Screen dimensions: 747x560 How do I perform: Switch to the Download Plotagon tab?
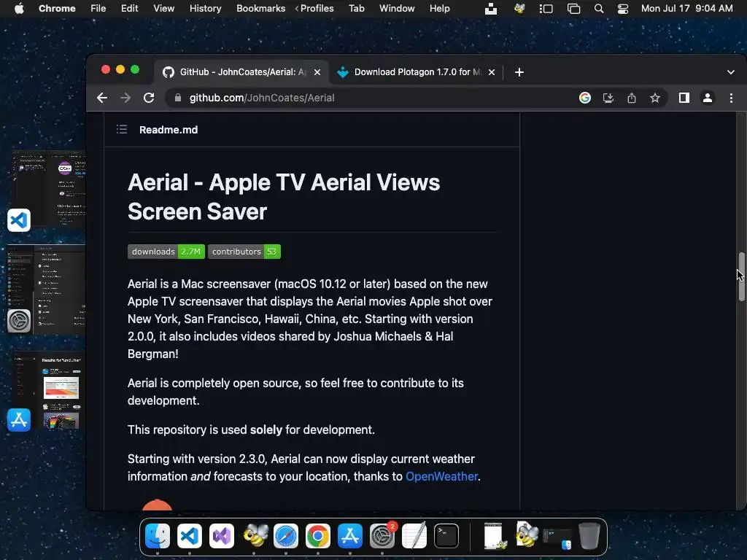[x=417, y=72]
